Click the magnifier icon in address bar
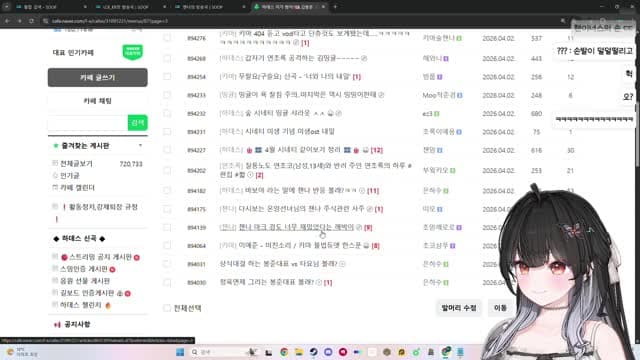Image resolution: width=640 pixels, height=360 pixels. [563, 21]
